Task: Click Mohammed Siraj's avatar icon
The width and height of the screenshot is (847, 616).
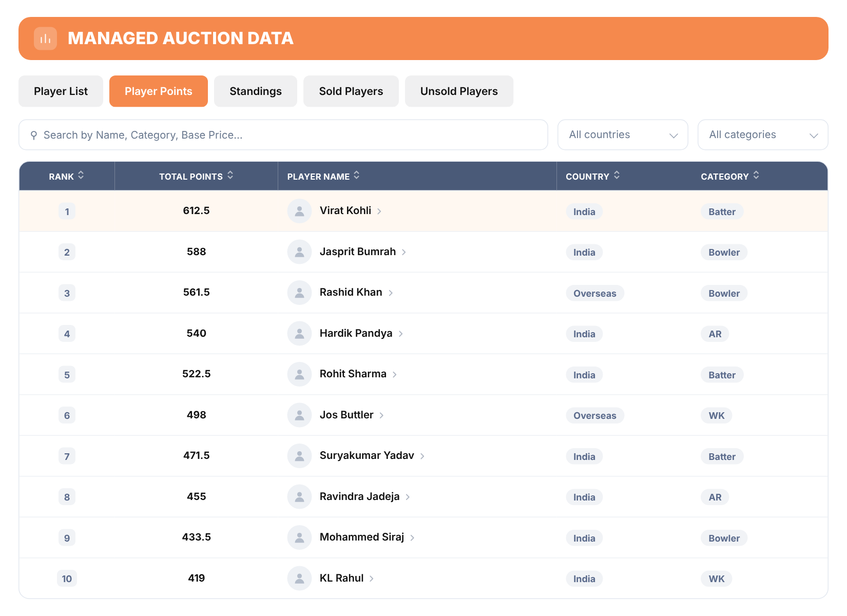Action: coord(300,537)
